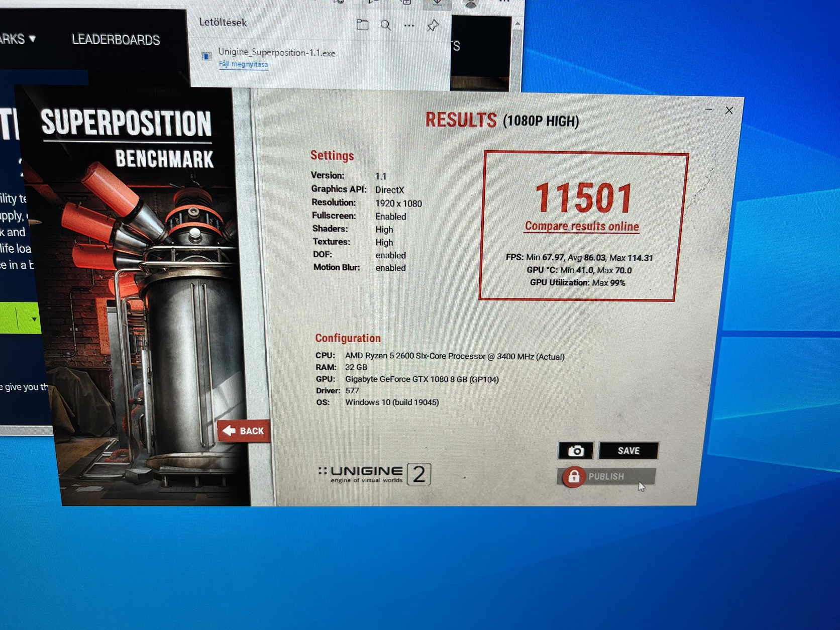Viewport: 840px width, 630px height.
Task: Click the 'GPU Utilization: Max 99%' line
Action: [578, 283]
